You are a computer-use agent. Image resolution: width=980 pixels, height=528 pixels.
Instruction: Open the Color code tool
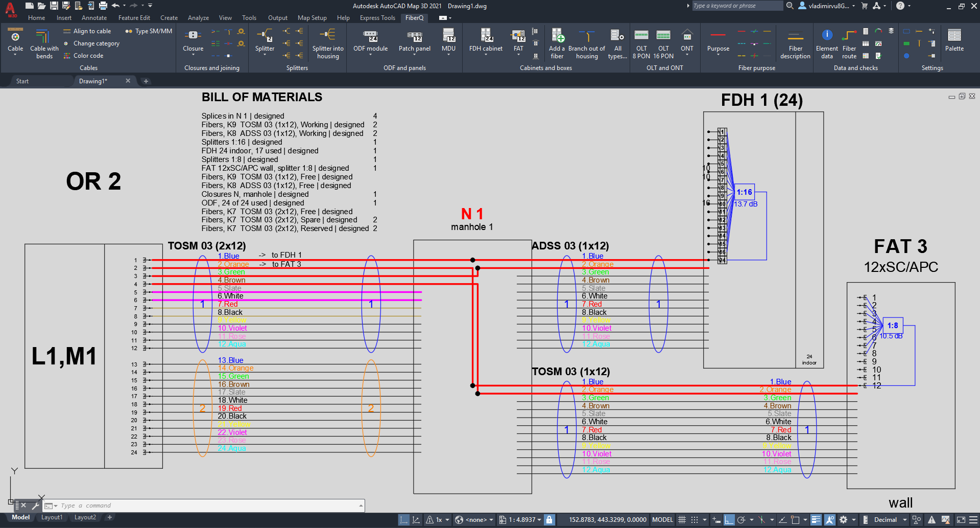(x=83, y=56)
